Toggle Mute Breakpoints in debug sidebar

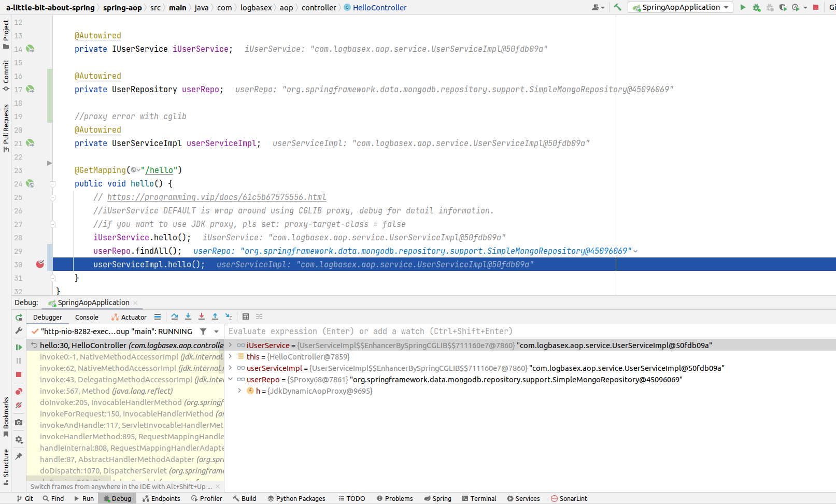click(x=19, y=406)
